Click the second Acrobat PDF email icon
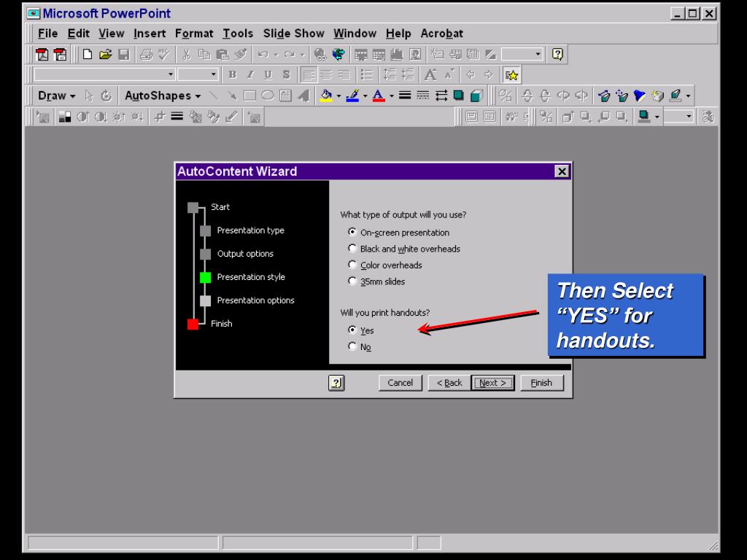The width and height of the screenshot is (747, 560). point(61,54)
